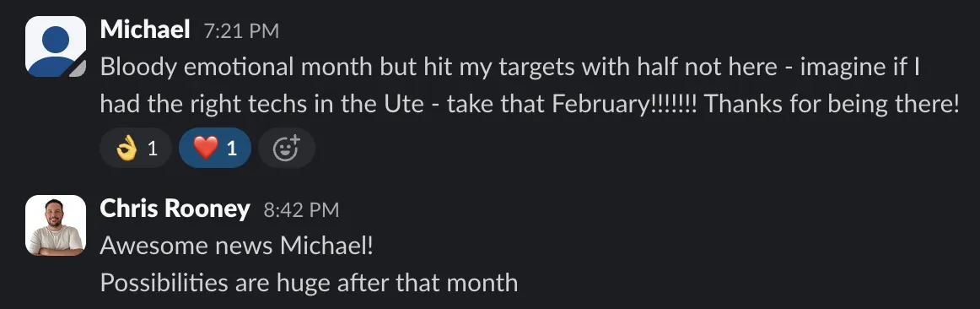
Task: Open Michael's default profile avatar
Action: click(56, 46)
